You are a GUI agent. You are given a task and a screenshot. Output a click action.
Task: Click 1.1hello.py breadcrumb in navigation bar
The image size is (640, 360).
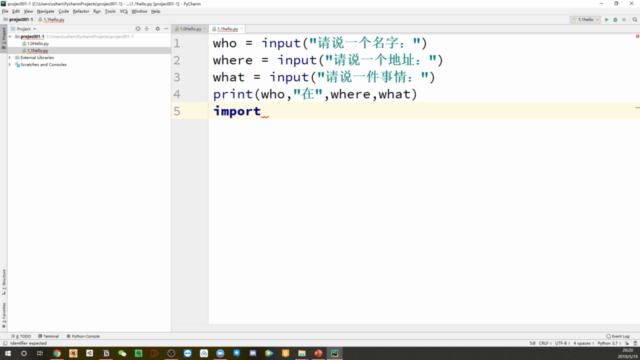52,20
